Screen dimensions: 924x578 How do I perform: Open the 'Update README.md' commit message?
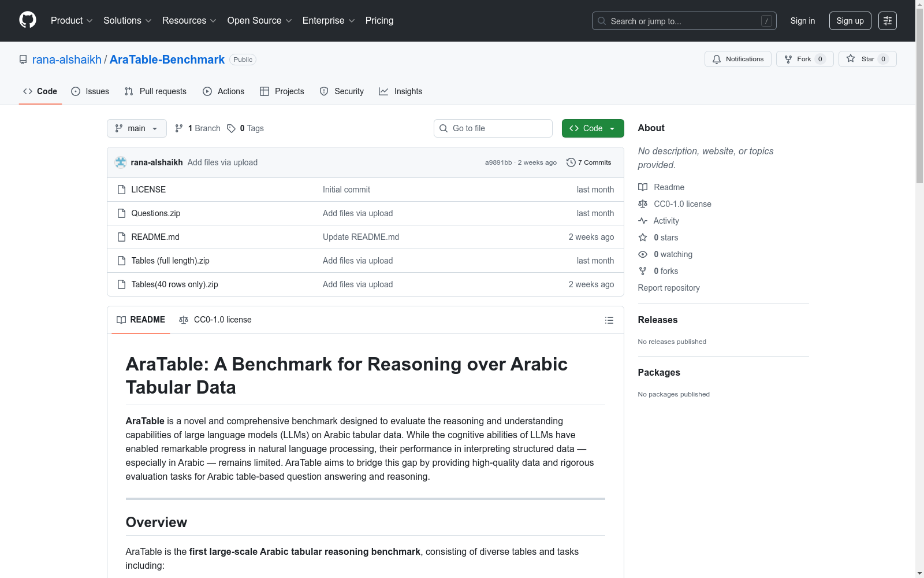[361, 237]
